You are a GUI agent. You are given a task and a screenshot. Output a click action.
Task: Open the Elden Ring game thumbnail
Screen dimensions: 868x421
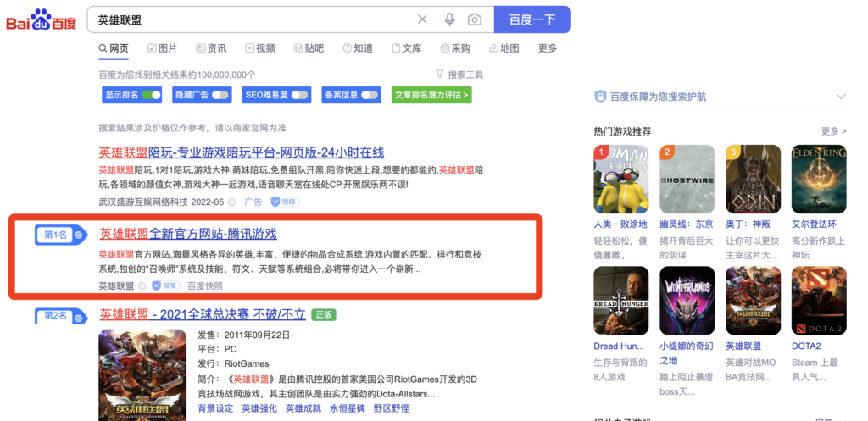[820, 180]
